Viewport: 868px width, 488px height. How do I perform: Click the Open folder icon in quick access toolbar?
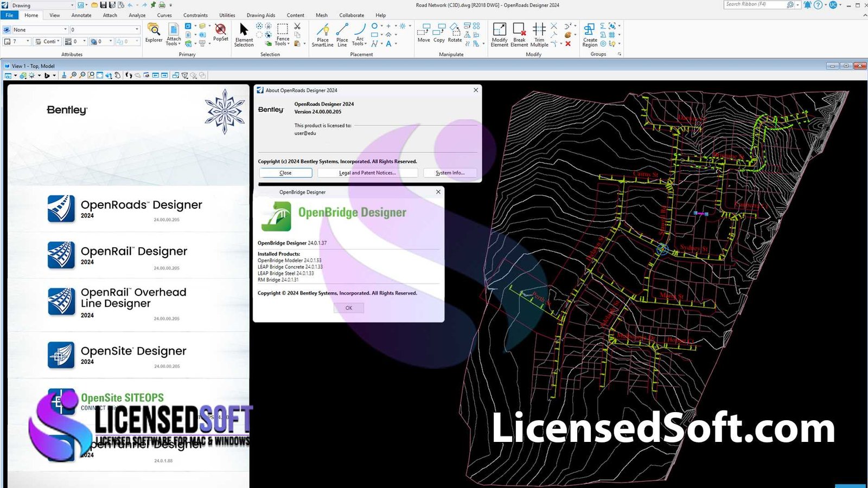click(x=94, y=5)
